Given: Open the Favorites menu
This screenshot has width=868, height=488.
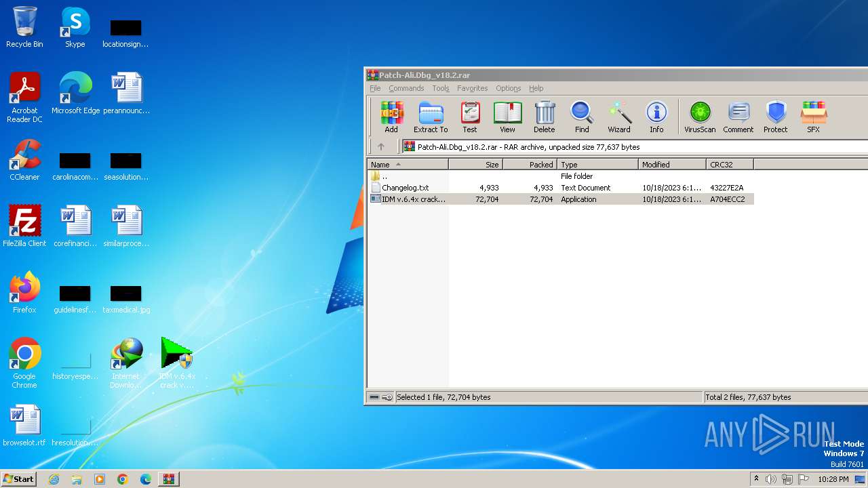Looking at the screenshot, I should (473, 88).
